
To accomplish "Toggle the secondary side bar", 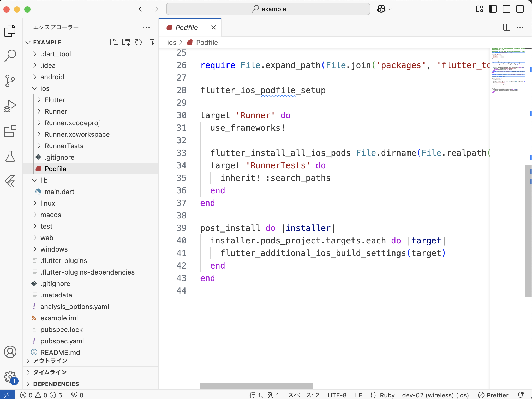I will 520,9.
